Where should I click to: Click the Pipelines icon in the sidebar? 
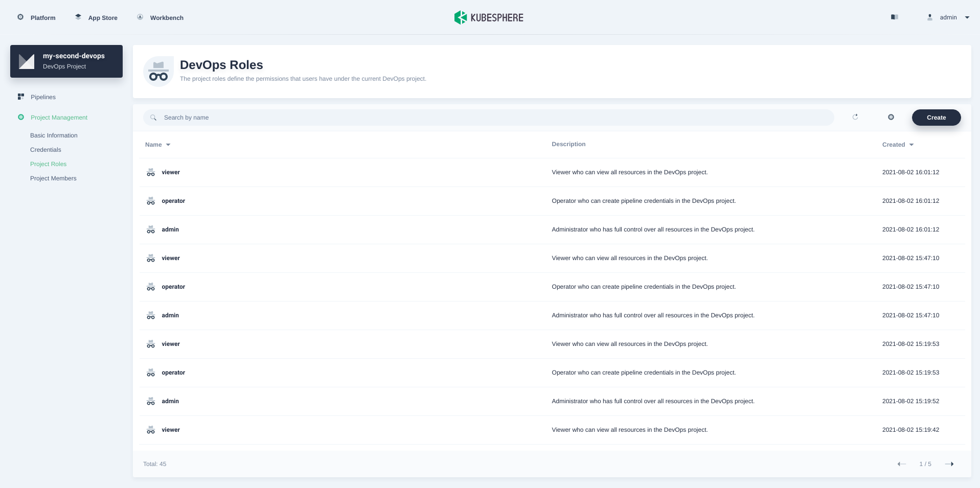coord(21,96)
